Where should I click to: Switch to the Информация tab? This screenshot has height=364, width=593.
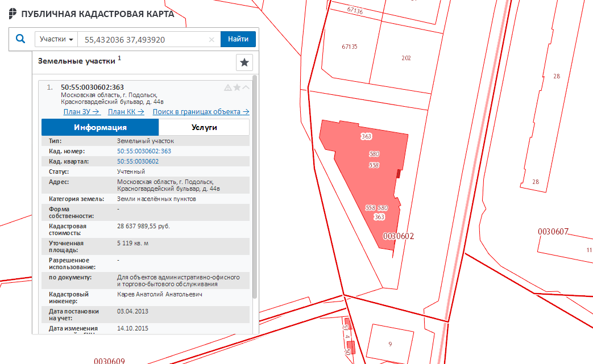point(100,127)
